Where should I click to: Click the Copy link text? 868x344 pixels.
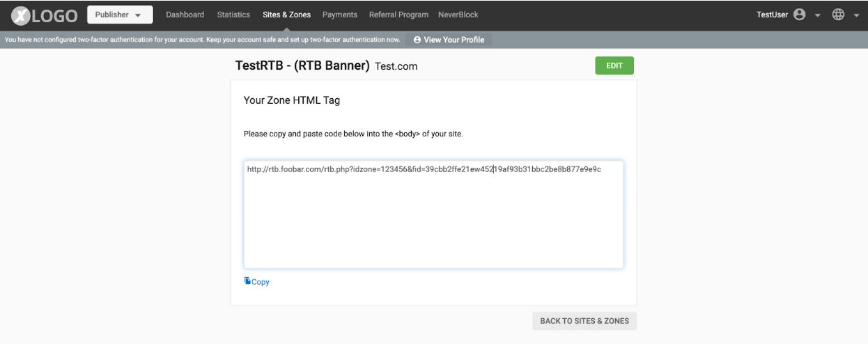(261, 282)
